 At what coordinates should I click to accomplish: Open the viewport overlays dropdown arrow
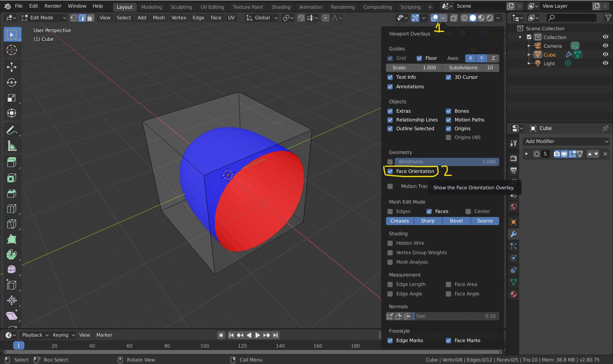[x=443, y=18]
